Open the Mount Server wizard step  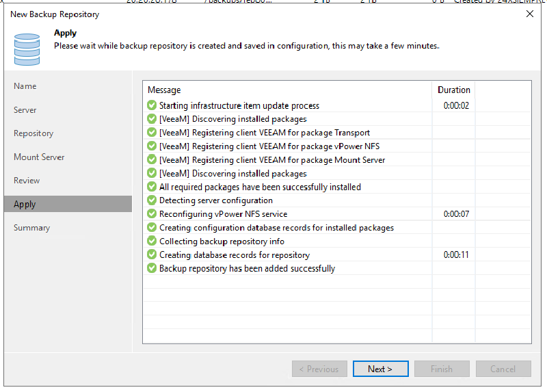[39, 157]
